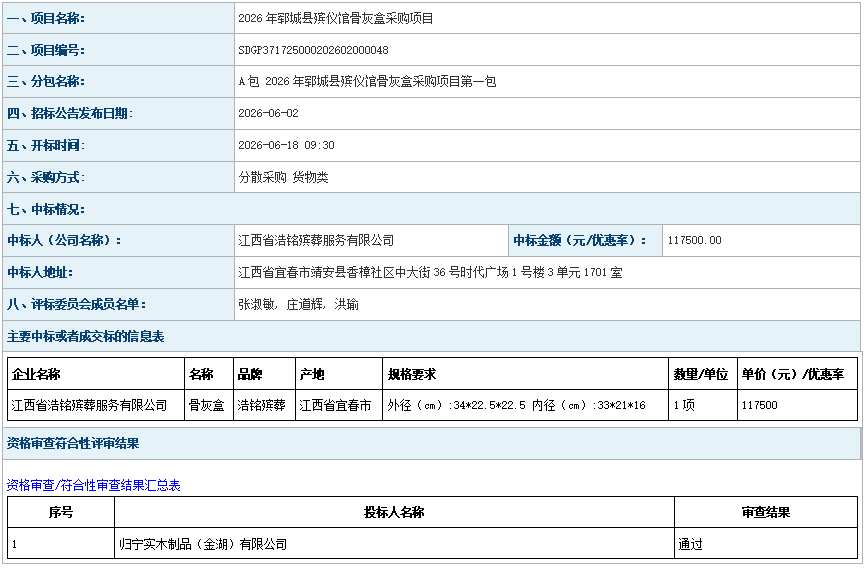This screenshot has height=568, width=866.
Task: Click the 主要中标或者成交标的信息表 header
Action: (x=86, y=336)
